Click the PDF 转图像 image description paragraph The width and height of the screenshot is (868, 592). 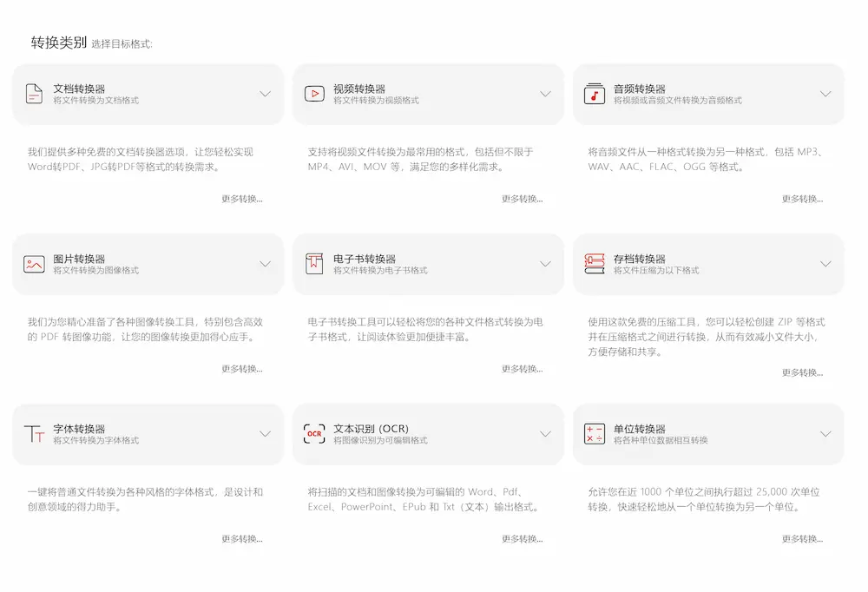[x=146, y=330]
